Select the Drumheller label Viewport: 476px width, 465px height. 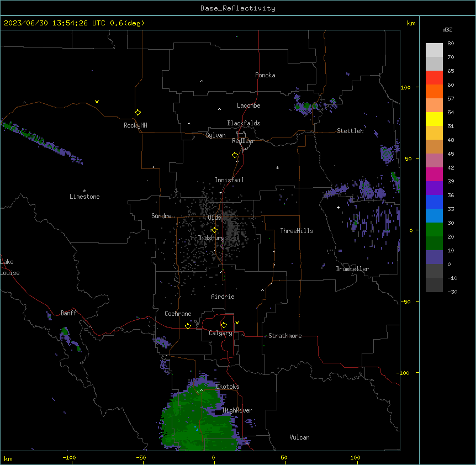pos(352,269)
